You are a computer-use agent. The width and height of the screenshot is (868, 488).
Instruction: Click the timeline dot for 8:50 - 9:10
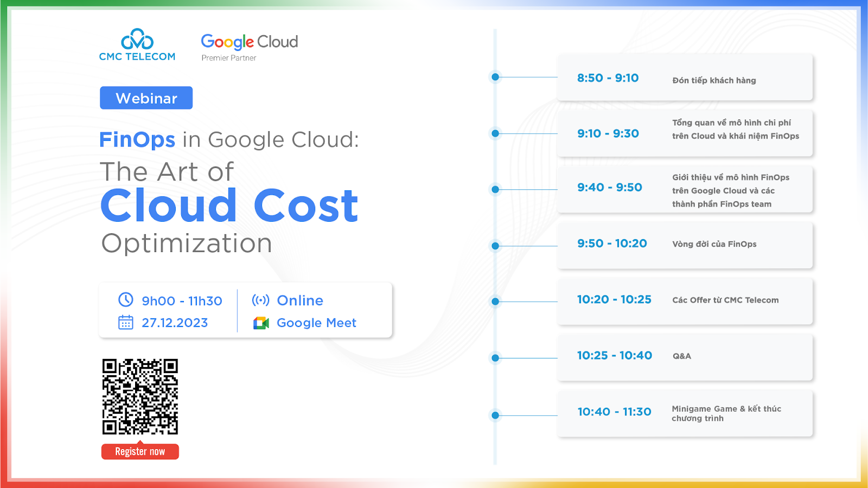coord(495,77)
